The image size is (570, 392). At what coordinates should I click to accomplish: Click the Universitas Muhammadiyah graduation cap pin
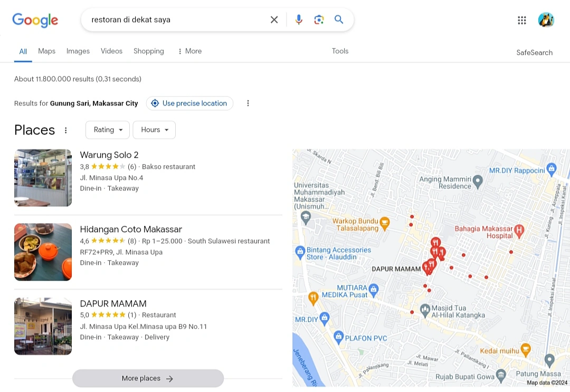[x=306, y=217]
